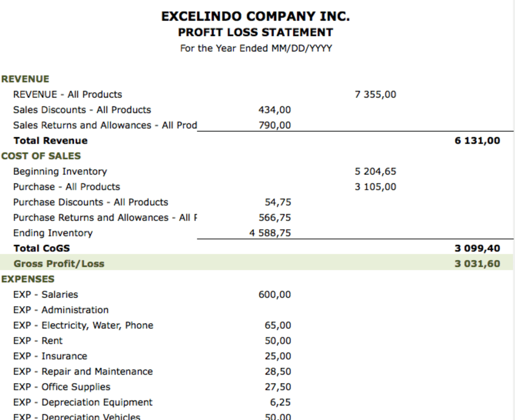
Task: Click the Ending Inventory amount 4 588,75
Action: pyautogui.click(x=270, y=233)
